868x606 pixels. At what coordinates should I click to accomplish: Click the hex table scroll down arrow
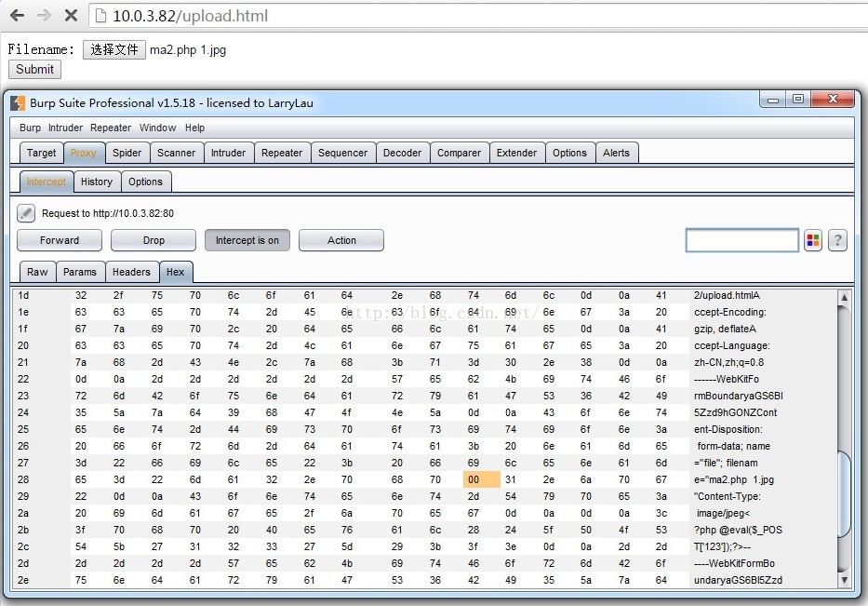coord(844,580)
